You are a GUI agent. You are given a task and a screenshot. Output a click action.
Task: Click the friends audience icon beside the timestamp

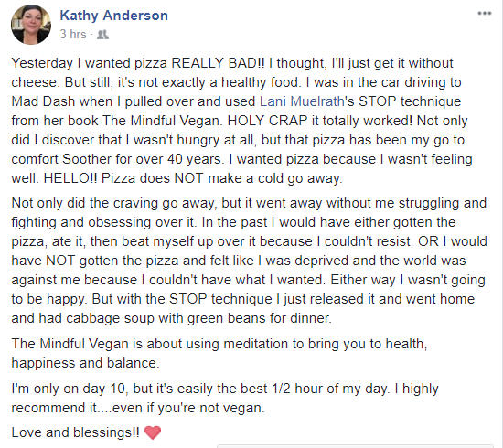click(x=102, y=35)
